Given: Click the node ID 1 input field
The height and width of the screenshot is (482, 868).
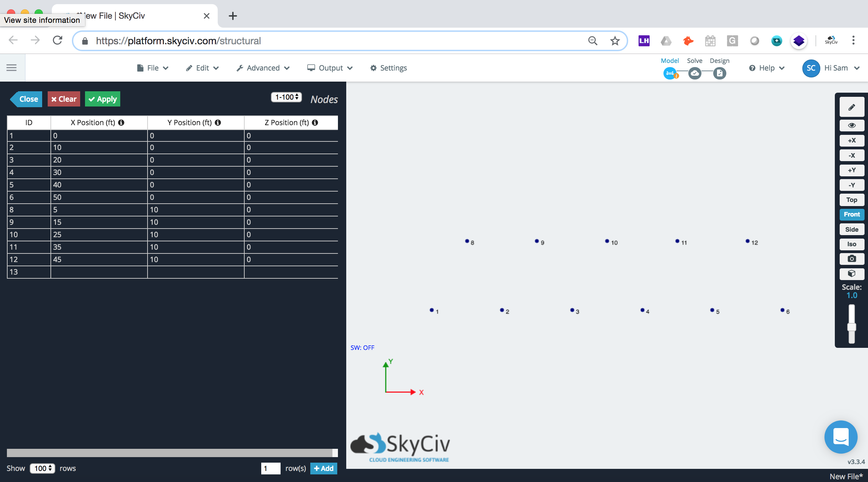Looking at the screenshot, I should tap(28, 135).
